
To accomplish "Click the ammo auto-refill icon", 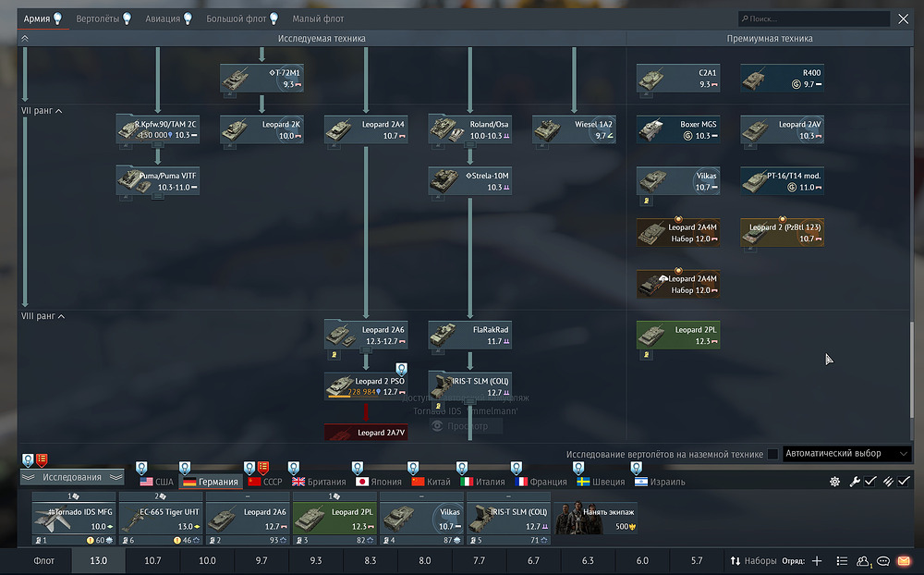I will (888, 482).
